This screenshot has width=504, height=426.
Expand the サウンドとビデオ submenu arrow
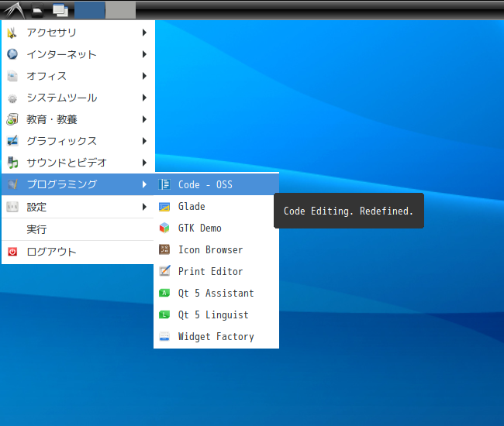[144, 163]
